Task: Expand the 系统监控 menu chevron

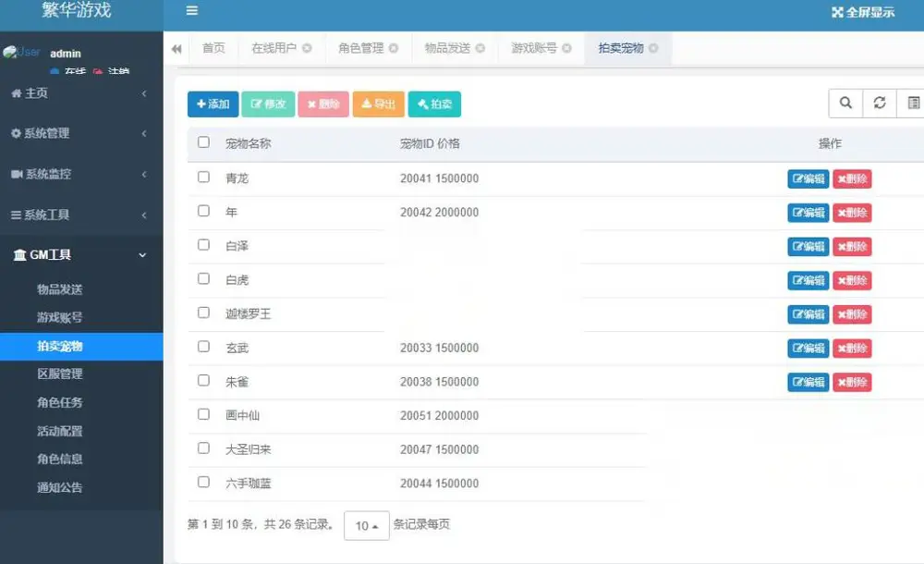Action: [x=144, y=174]
